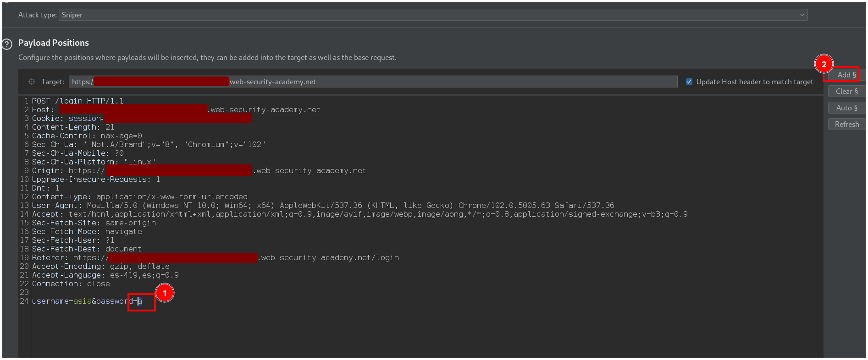The image size is (868, 360).
Task: Click the crosshair icon beside Target
Action: pos(32,82)
